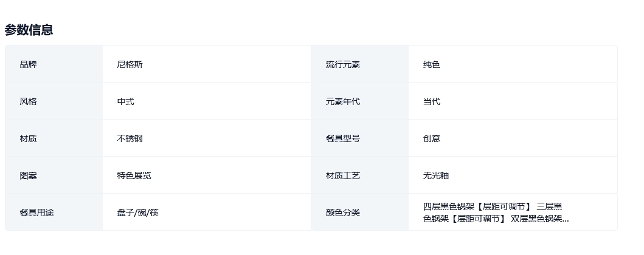Click the 参数信息 section heading
Image resolution: width=644 pixels, height=255 pixels.
pos(29,30)
